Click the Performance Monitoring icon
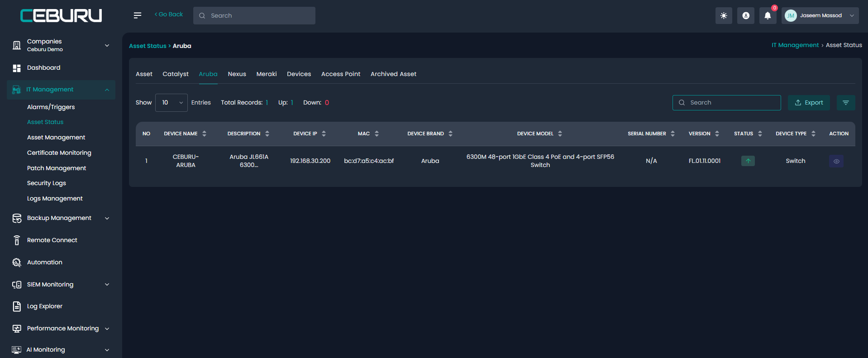 17,329
